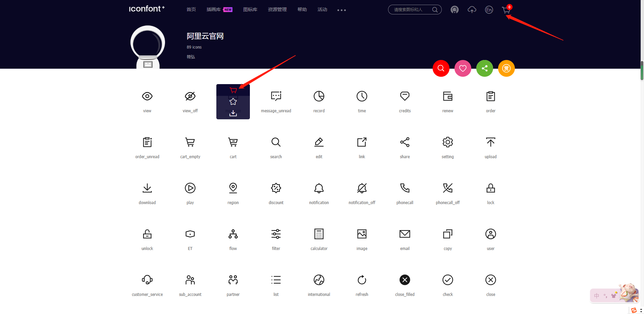Select the search icon in the icon grid
This screenshot has width=644, height=314.
(x=276, y=142)
